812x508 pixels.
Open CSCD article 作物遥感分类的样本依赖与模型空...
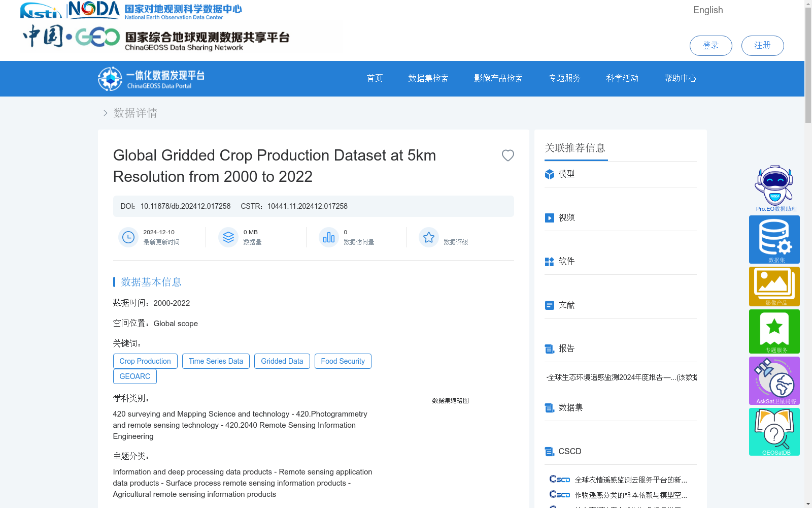(x=631, y=495)
